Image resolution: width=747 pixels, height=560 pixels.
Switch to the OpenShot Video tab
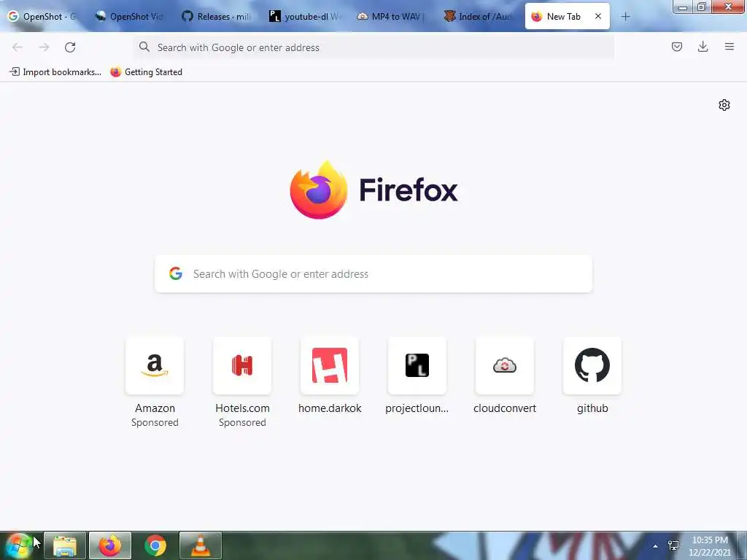click(130, 17)
